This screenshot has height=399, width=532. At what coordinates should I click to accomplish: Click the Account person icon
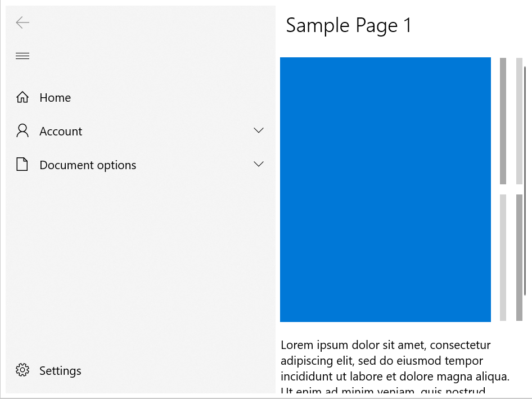[x=22, y=131]
